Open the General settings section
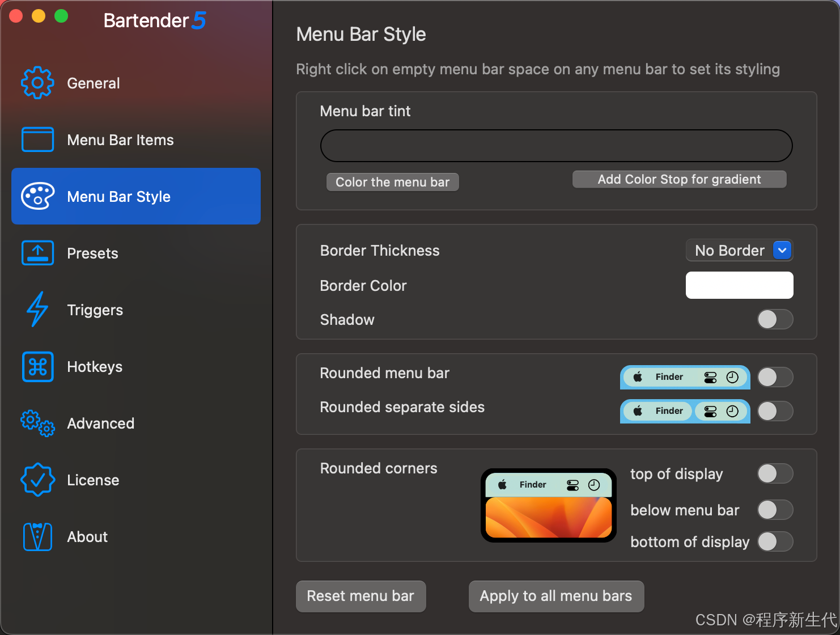 click(136, 83)
